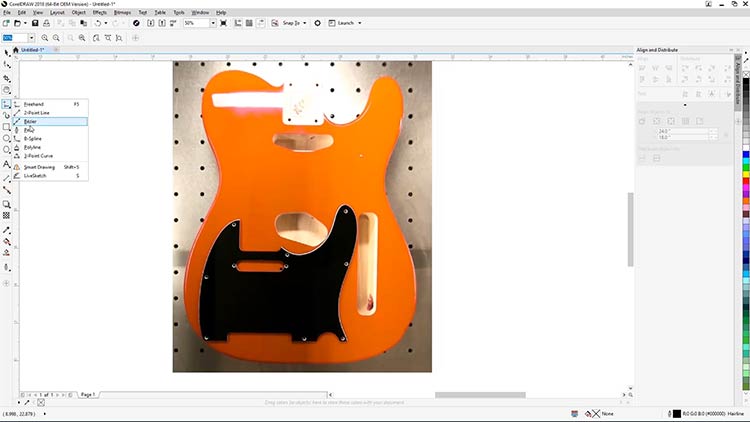Choose Smart Drawing from the flyout
The image size is (750, 422).
pos(50,167)
